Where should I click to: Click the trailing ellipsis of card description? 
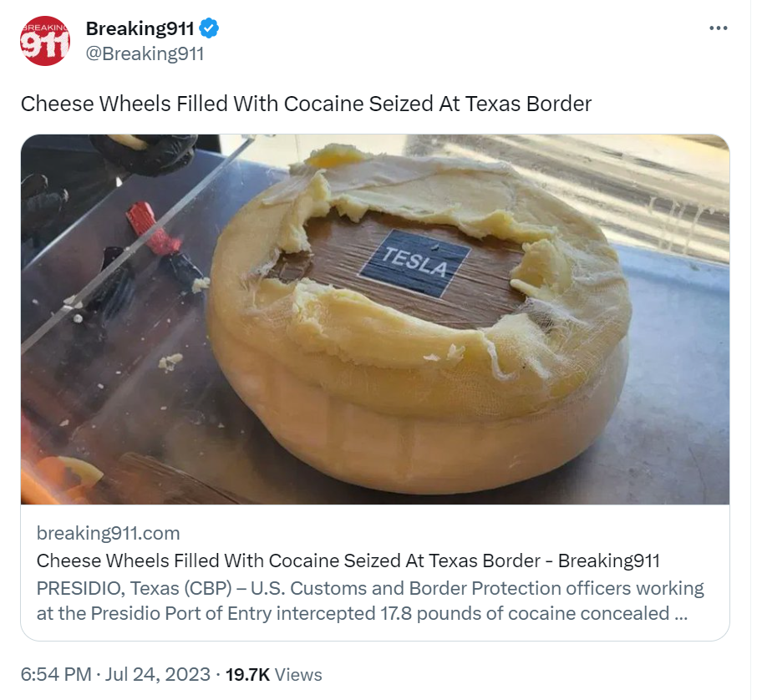click(681, 615)
